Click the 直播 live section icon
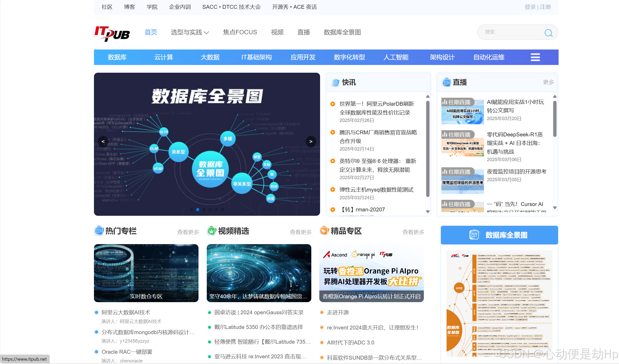The image size is (619, 364). pyautogui.click(x=446, y=82)
